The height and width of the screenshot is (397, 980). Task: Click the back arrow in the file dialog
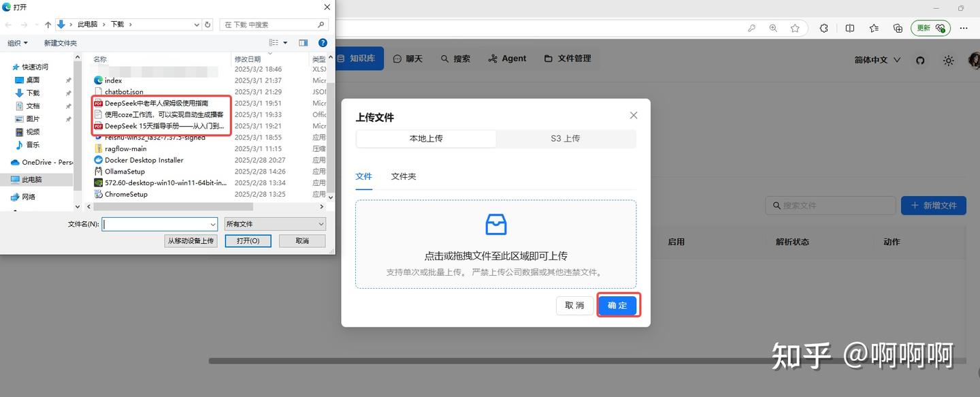point(8,25)
